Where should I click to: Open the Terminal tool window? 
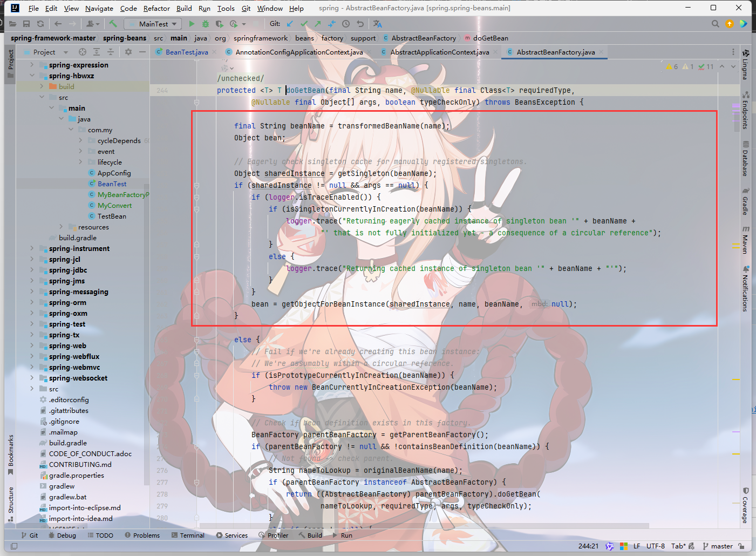pyautogui.click(x=188, y=535)
